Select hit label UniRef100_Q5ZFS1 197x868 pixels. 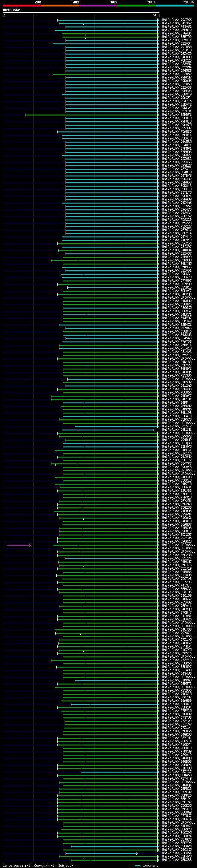(176, 111)
